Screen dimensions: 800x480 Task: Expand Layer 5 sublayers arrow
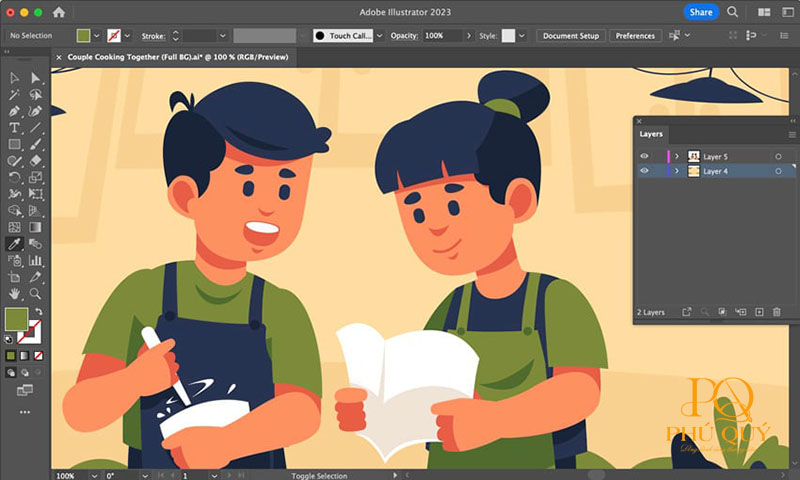[x=677, y=157]
